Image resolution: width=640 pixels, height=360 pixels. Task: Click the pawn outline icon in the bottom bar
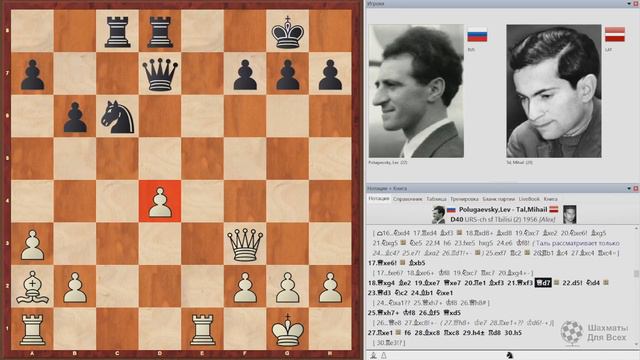[384, 356]
